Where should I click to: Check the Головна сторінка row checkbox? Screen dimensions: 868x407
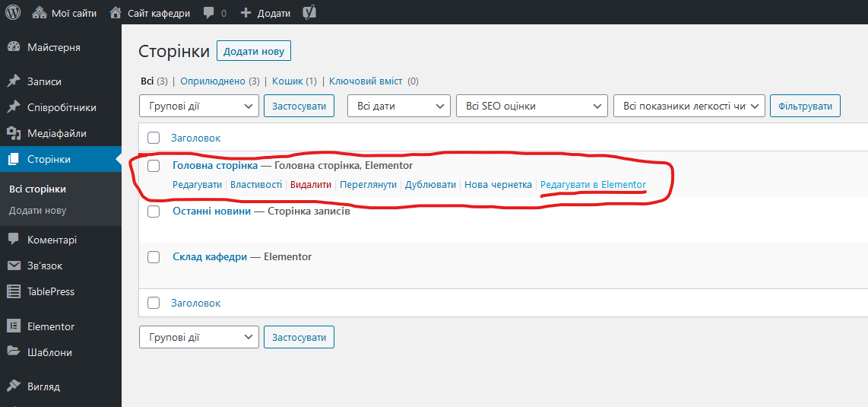154,166
